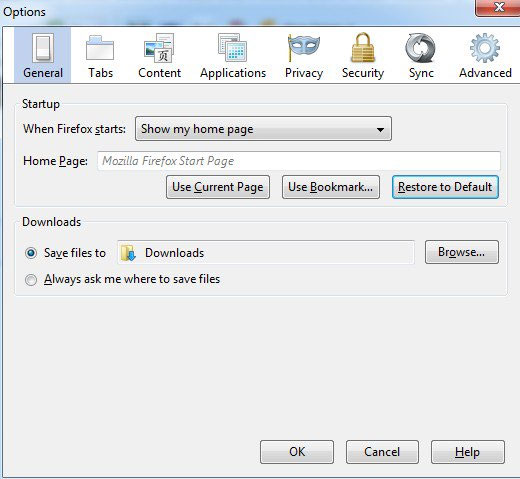Viewport: 520px width, 479px height.
Task: Switch to the Tabs options panel
Action: [100, 55]
